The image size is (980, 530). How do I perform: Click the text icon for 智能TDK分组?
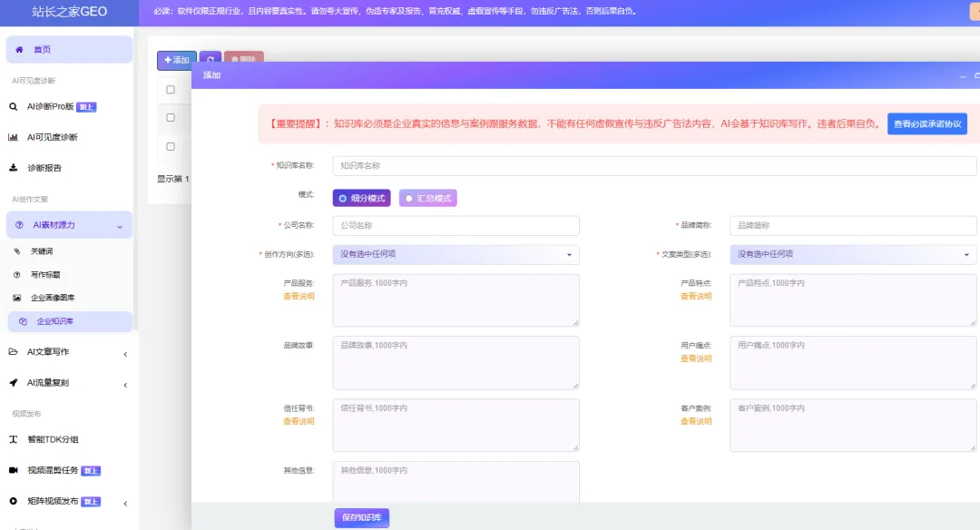click(13, 439)
